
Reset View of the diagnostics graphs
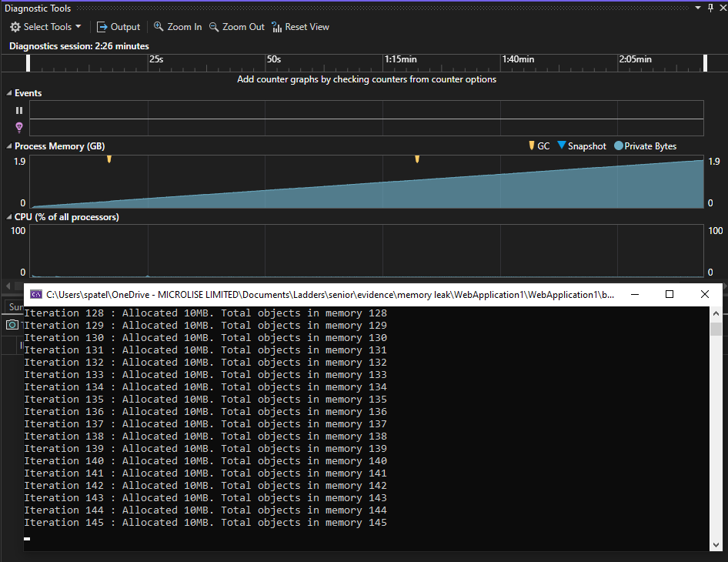pyautogui.click(x=300, y=27)
